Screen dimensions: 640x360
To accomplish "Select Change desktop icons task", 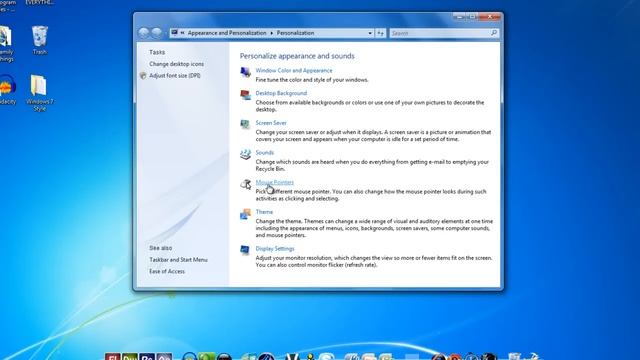I will (x=176, y=64).
